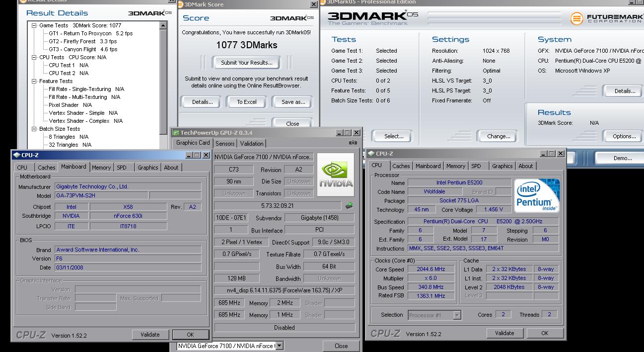The height and width of the screenshot is (352, 644).
Task: Switch to Sensors tab in GPU-Z
Action: click(225, 143)
